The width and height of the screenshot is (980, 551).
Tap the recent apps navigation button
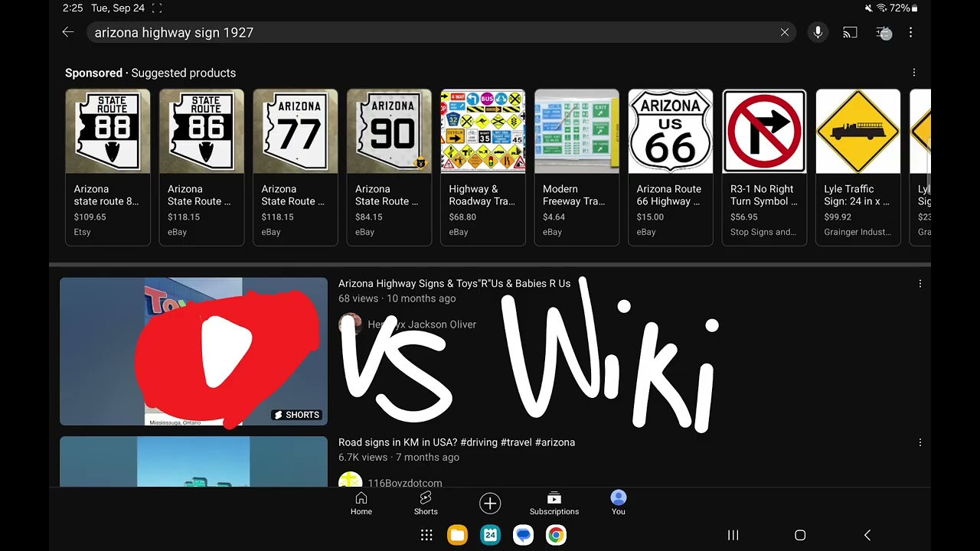coord(733,535)
